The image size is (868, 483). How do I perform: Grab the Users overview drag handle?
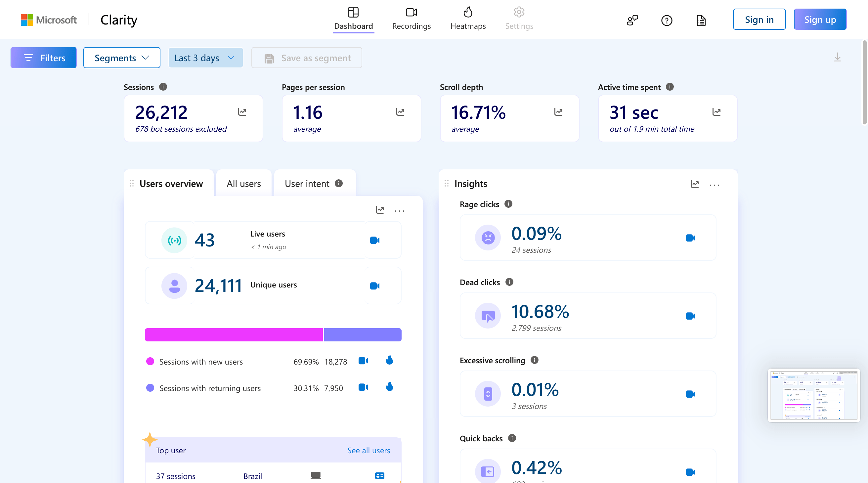click(132, 183)
